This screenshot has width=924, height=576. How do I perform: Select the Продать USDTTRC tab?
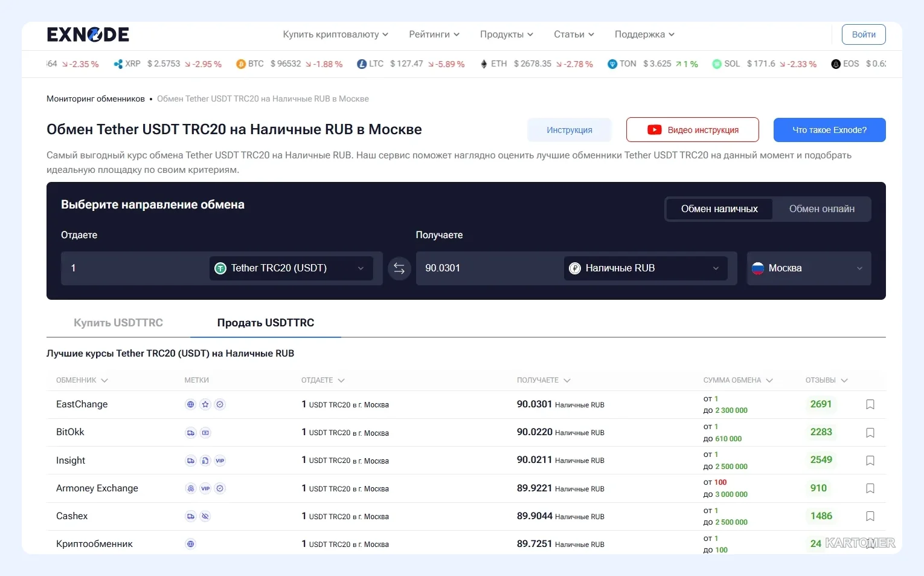coord(266,323)
